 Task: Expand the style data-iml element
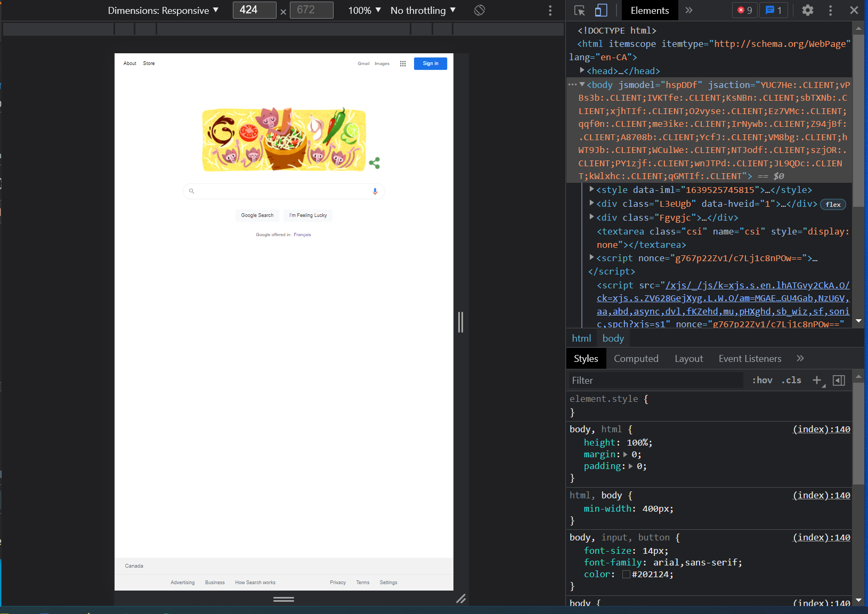[591, 189]
